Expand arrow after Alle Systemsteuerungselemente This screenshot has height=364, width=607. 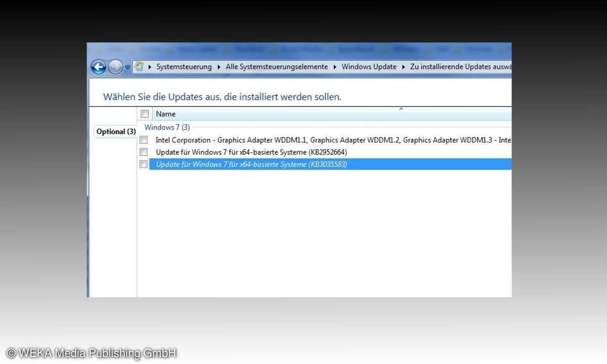(335, 67)
